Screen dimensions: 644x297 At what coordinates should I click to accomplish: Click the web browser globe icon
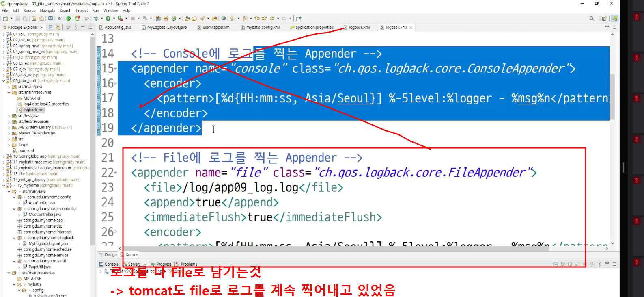click(x=224, y=18)
